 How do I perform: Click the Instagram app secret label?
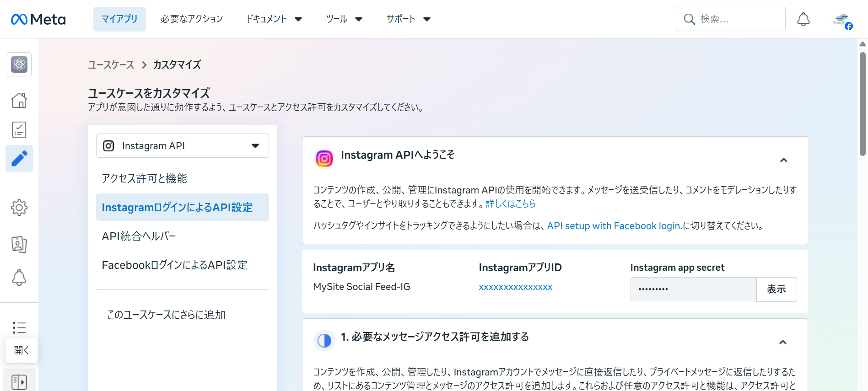point(677,268)
